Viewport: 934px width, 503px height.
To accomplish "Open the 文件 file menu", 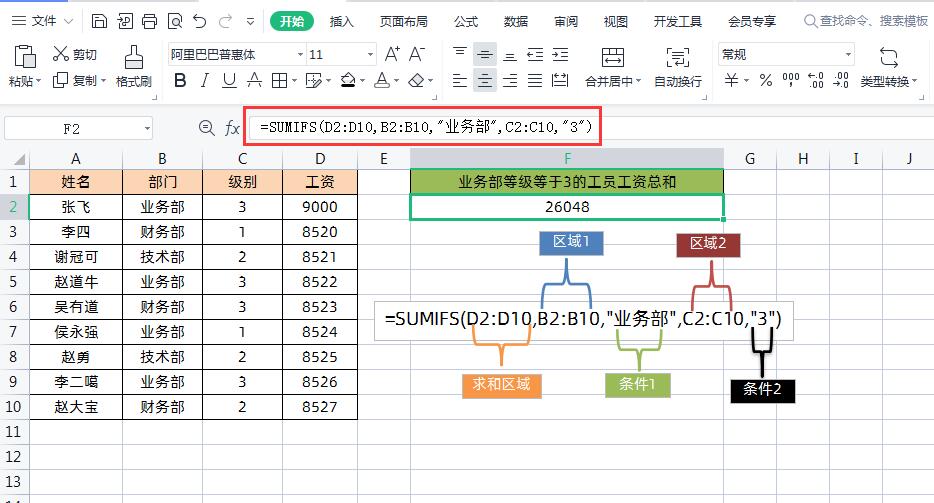I will tap(42, 21).
